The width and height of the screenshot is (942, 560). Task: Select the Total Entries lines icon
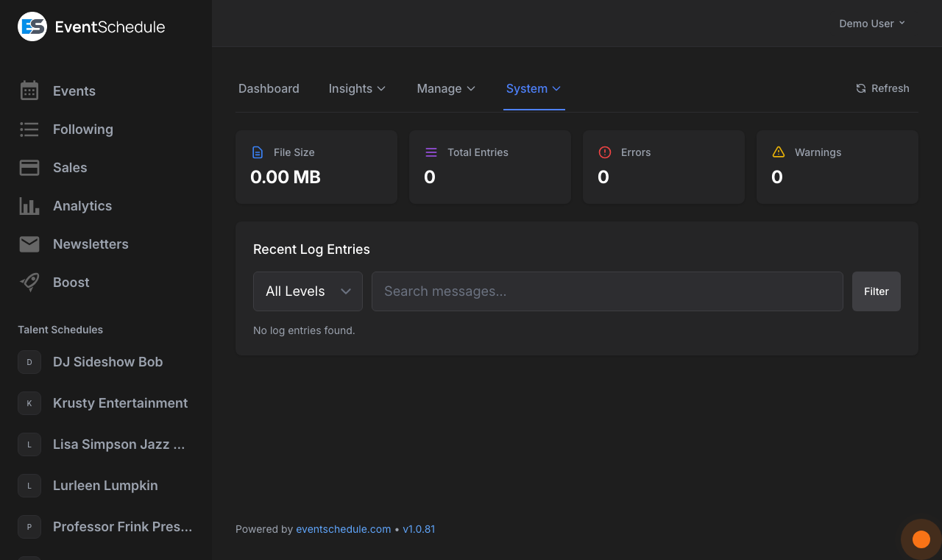[431, 152]
